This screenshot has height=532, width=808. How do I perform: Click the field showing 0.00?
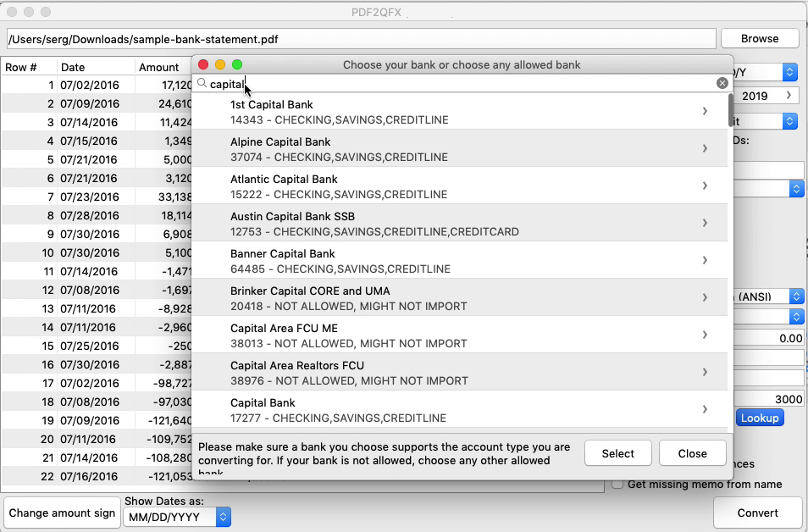click(x=768, y=338)
